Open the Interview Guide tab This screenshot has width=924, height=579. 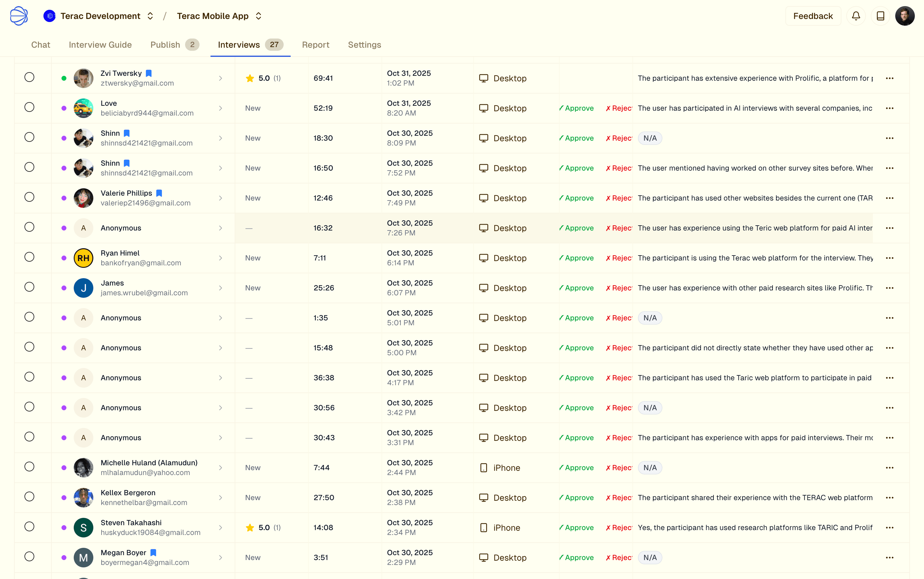point(100,45)
